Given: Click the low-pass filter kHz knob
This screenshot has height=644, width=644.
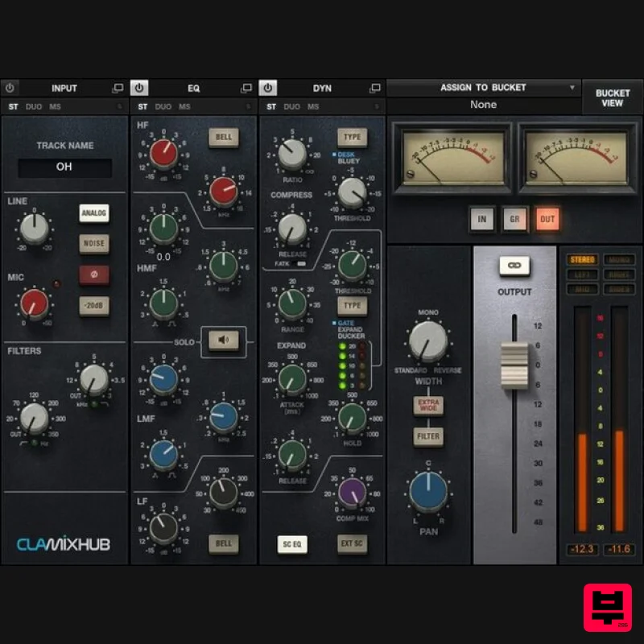Looking at the screenshot, I should coord(94,379).
